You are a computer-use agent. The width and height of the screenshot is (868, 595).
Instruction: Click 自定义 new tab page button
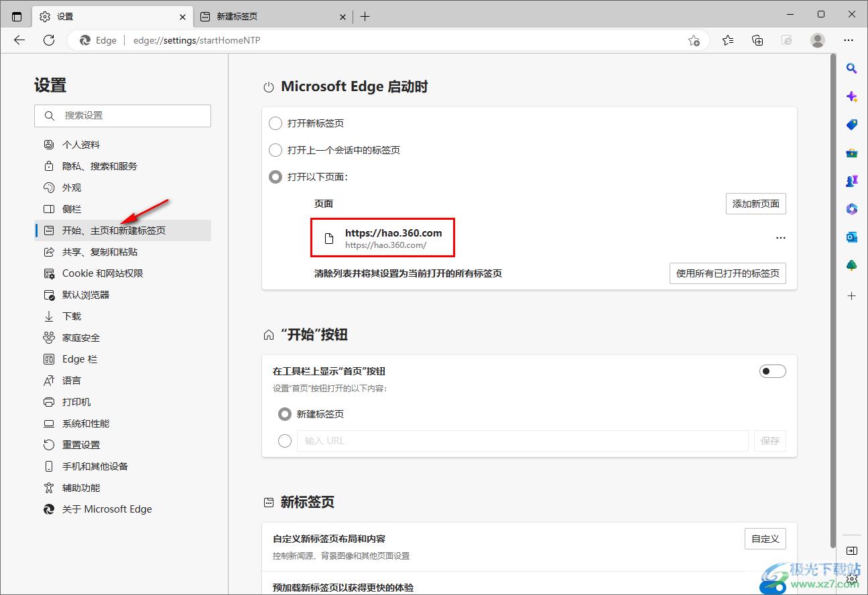click(x=765, y=539)
